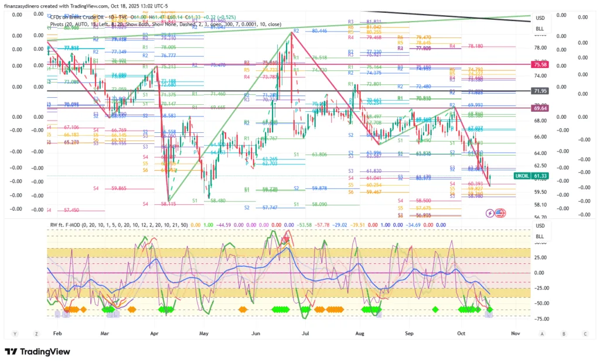
Task: Expand the Pivots indicator legend settings
Action: point(164,25)
